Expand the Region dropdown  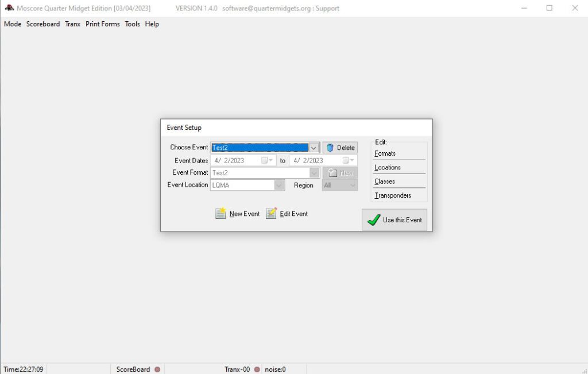[353, 185]
